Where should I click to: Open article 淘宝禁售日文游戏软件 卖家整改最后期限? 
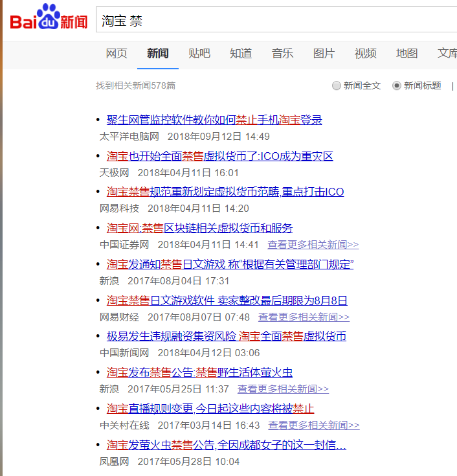[227, 300]
